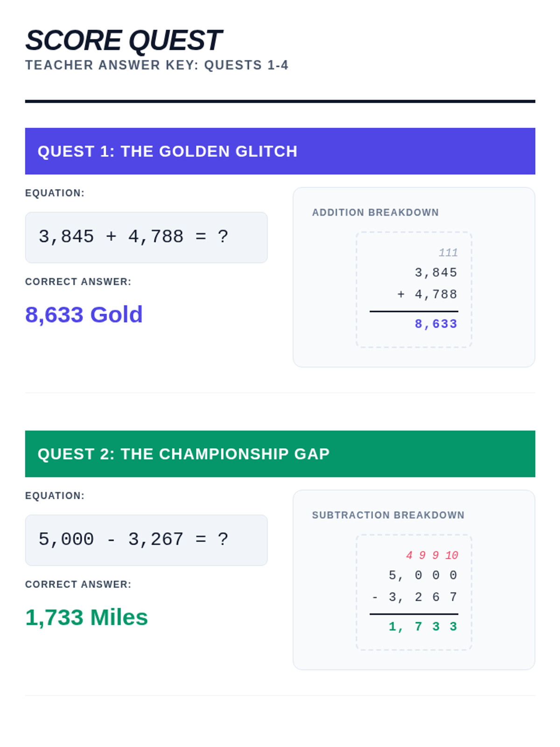Viewport: 560px width, 747px height.
Task: Click the 1,733 Miles answer
Action: [86, 617]
